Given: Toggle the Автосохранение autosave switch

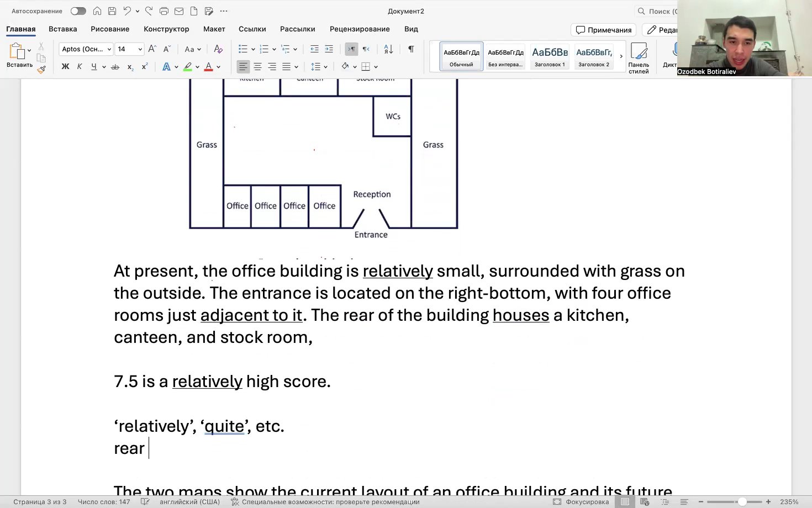Looking at the screenshot, I should coord(78,11).
